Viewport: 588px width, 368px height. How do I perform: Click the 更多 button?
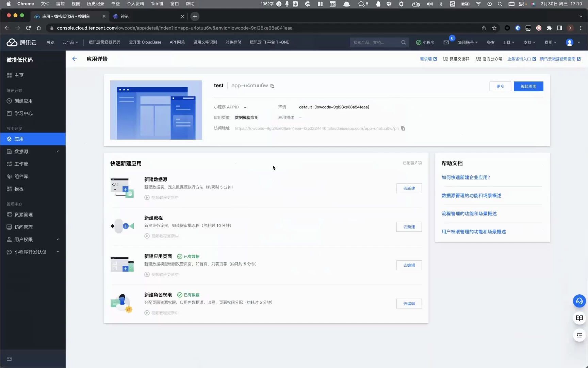pos(500,87)
